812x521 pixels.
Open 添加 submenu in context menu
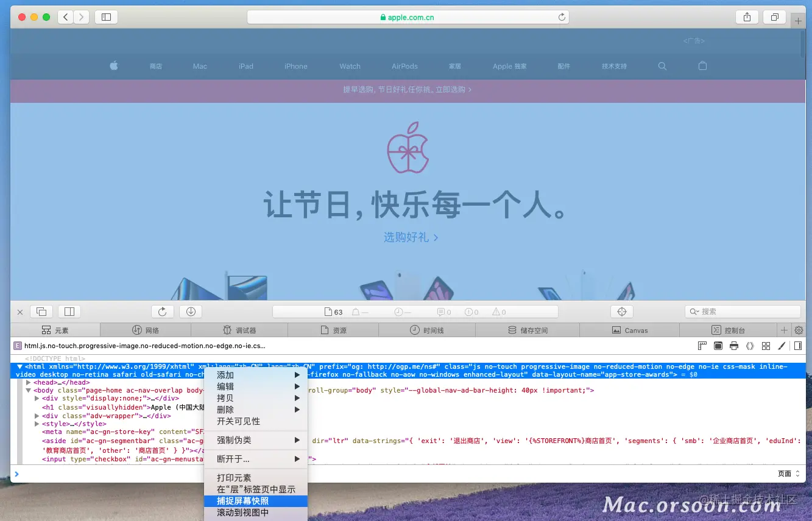coord(256,375)
